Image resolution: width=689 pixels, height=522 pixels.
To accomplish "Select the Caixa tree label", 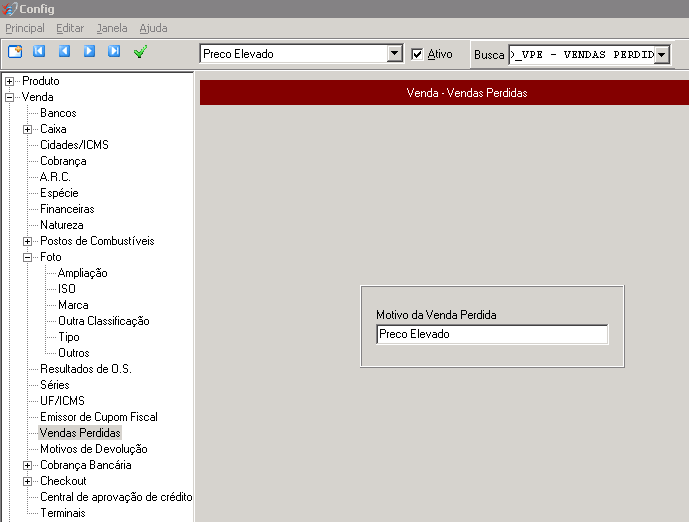I will 53,129.
